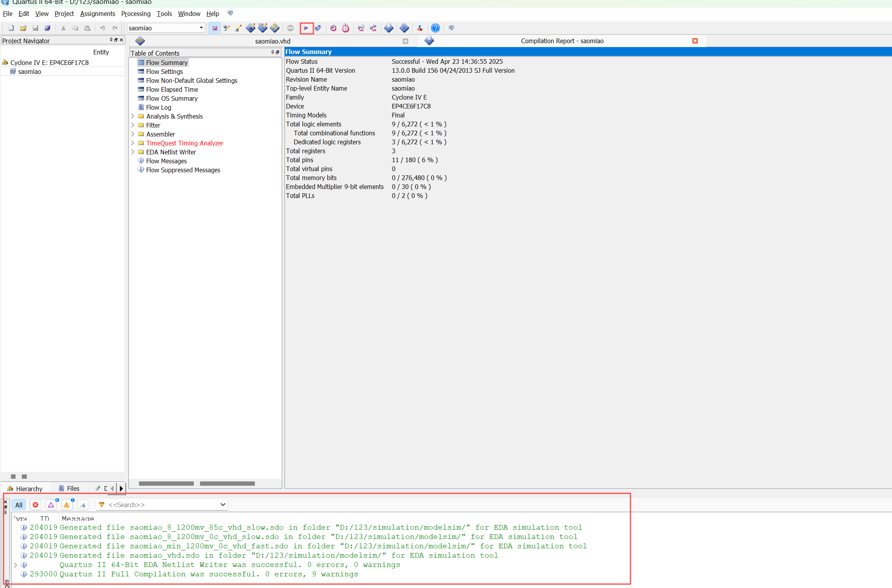Toggle the yellow warning messages filter
The height and width of the screenshot is (588, 892).
pos(67,505)
